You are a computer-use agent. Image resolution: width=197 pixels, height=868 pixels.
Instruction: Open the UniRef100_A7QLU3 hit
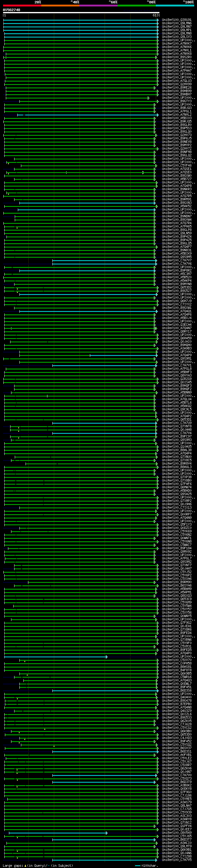(x=177, y=81)
